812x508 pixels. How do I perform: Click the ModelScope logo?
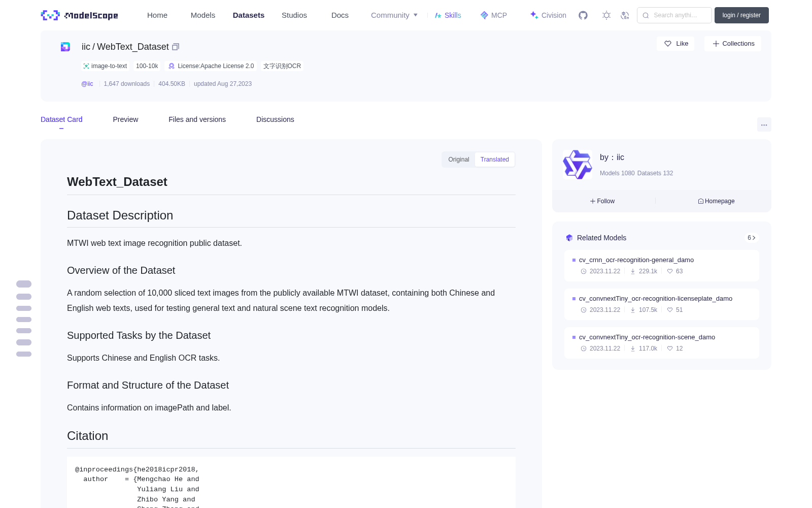(79, 15)
